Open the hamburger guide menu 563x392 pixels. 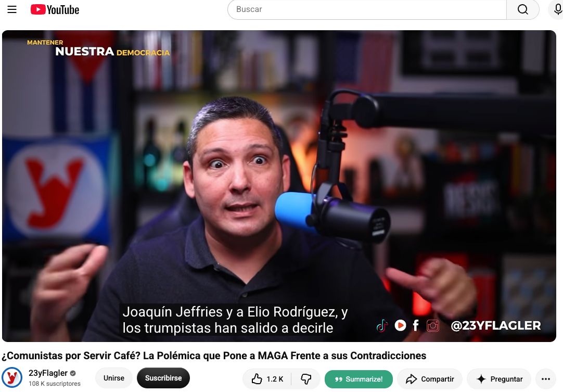click(12, 9)
